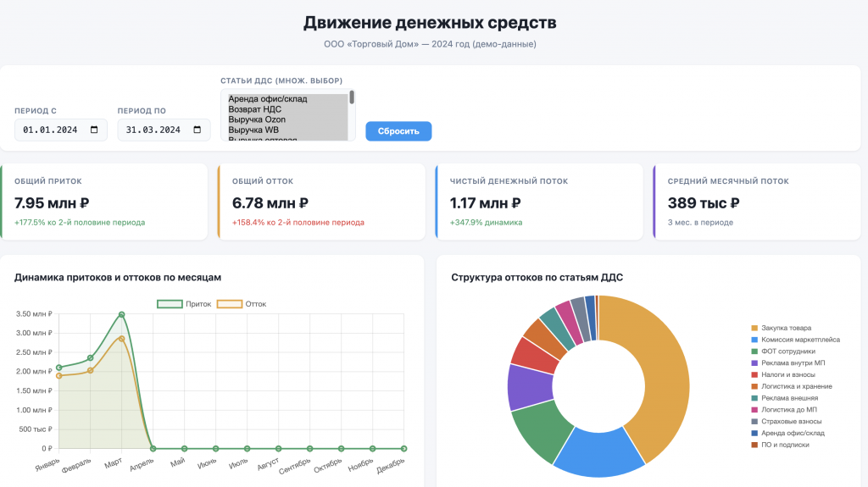Click the Общий приток card value 7.95 млн ₽

click(x=52, y=203)
